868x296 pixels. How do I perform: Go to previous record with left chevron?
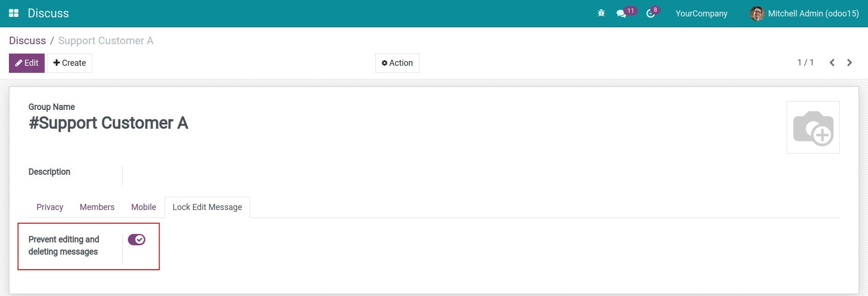(832, 63)
